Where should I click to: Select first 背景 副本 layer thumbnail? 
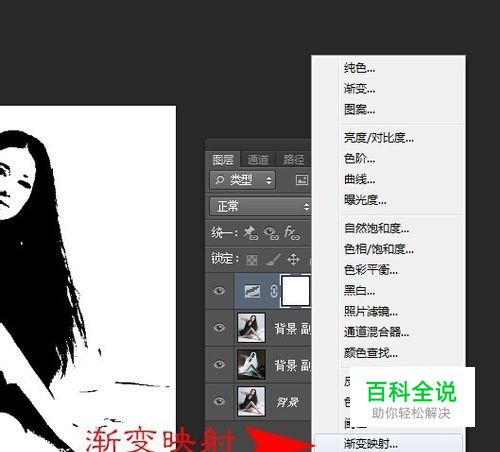point(251,328)
